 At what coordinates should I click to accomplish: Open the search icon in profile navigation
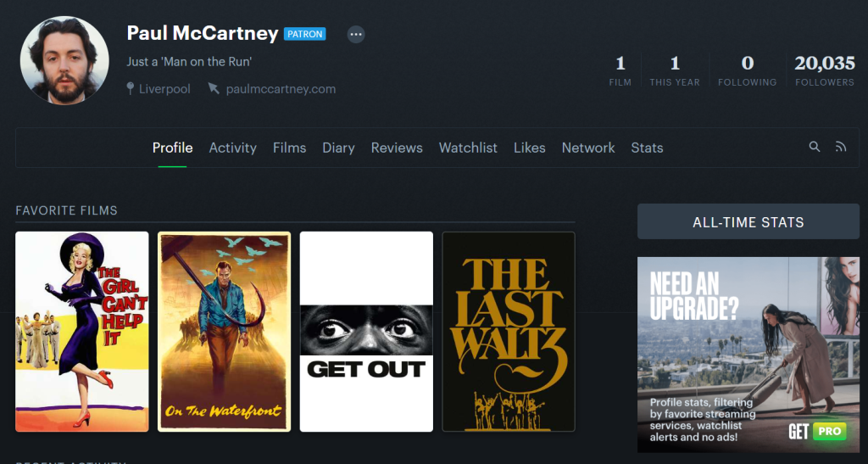814,147
